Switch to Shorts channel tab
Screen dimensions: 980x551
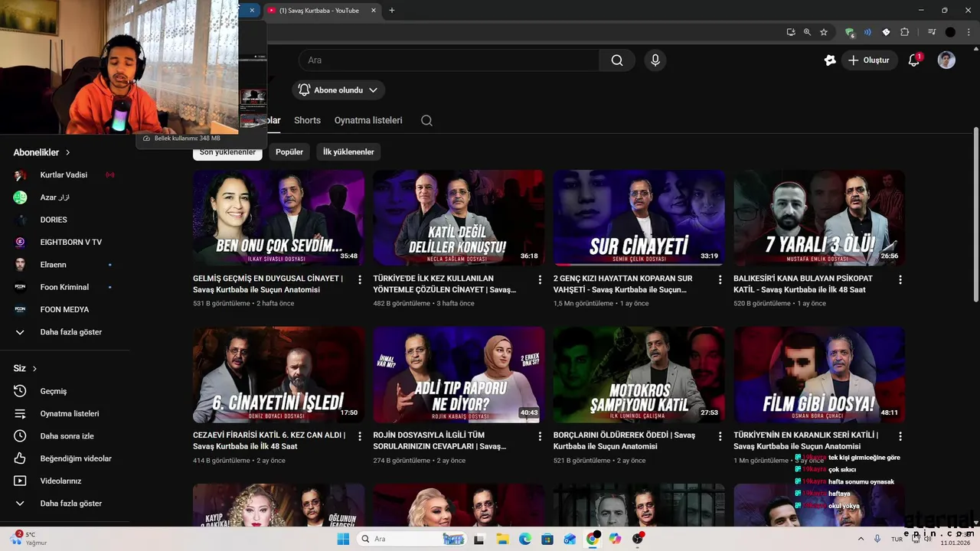pos(307,120)
